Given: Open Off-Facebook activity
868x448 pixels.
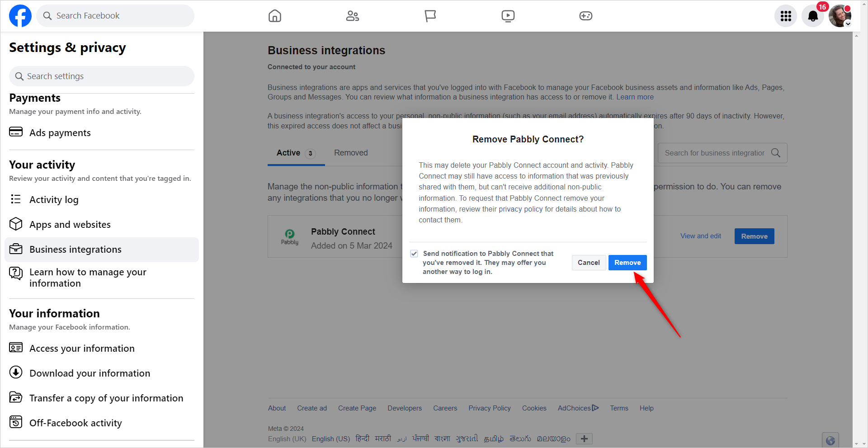Looking at the screenshot, I should [x=102, y=423].
